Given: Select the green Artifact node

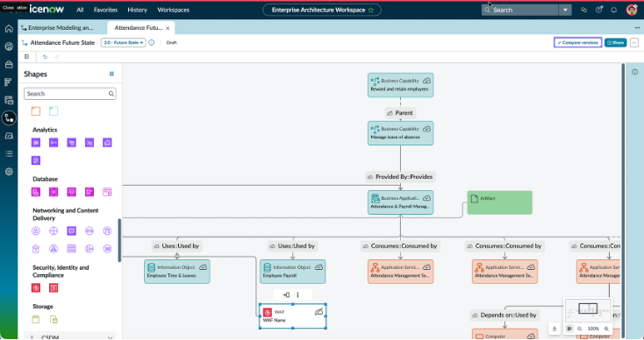Looking at the screenshot, I should pos(500,202).
